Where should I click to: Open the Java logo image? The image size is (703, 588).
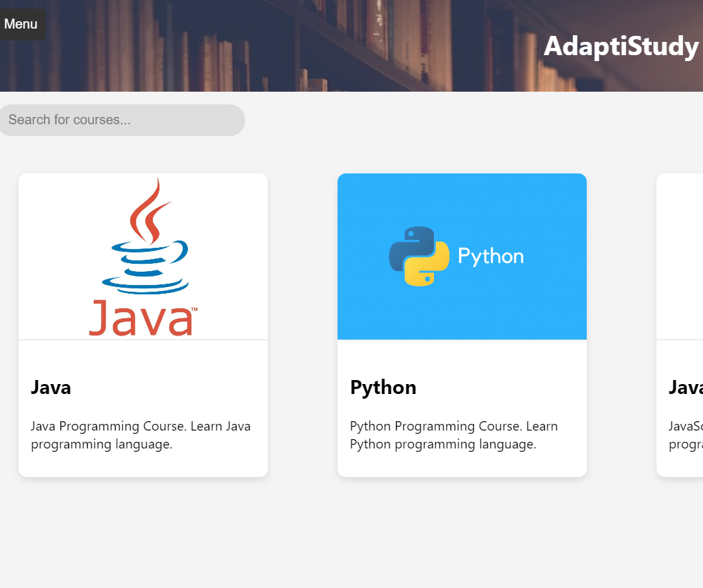[143, 257]
